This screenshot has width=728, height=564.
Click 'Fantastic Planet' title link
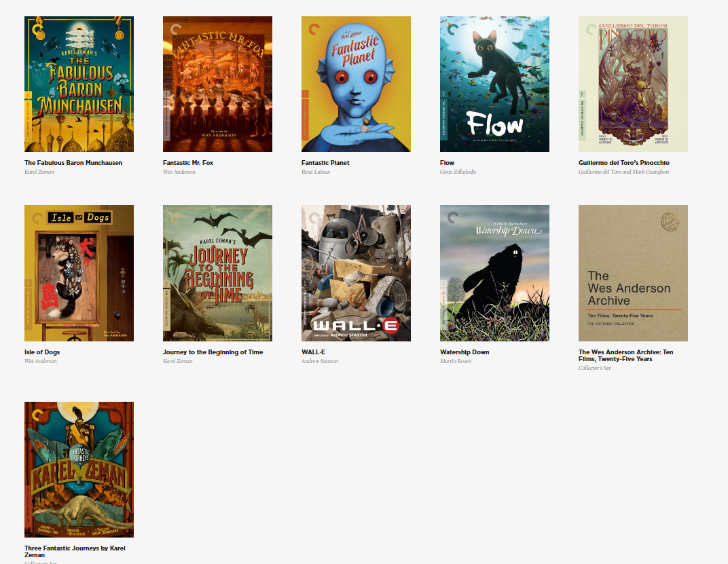tap(325, 163)
